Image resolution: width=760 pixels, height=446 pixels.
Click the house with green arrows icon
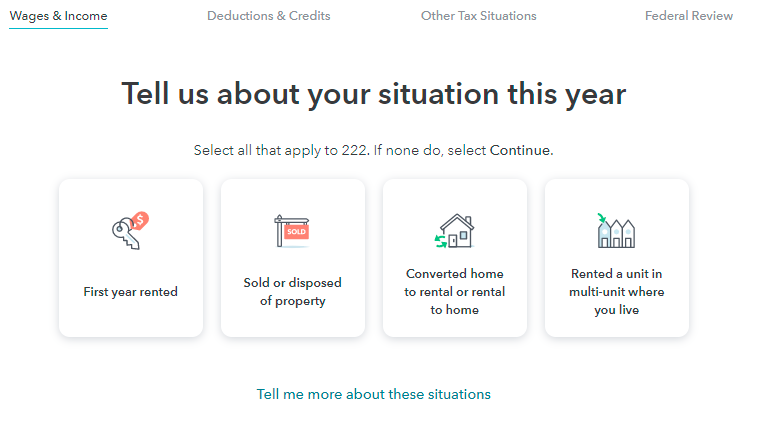point(454,231)
